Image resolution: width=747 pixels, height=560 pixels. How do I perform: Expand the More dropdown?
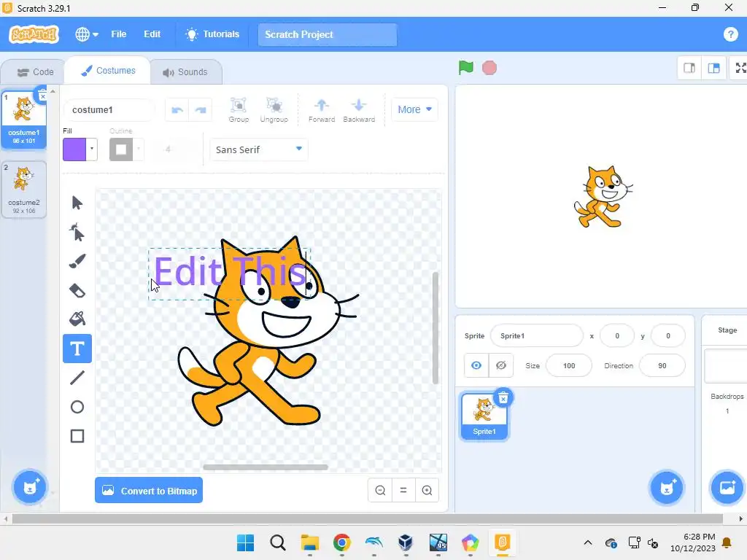click(414, 109)
